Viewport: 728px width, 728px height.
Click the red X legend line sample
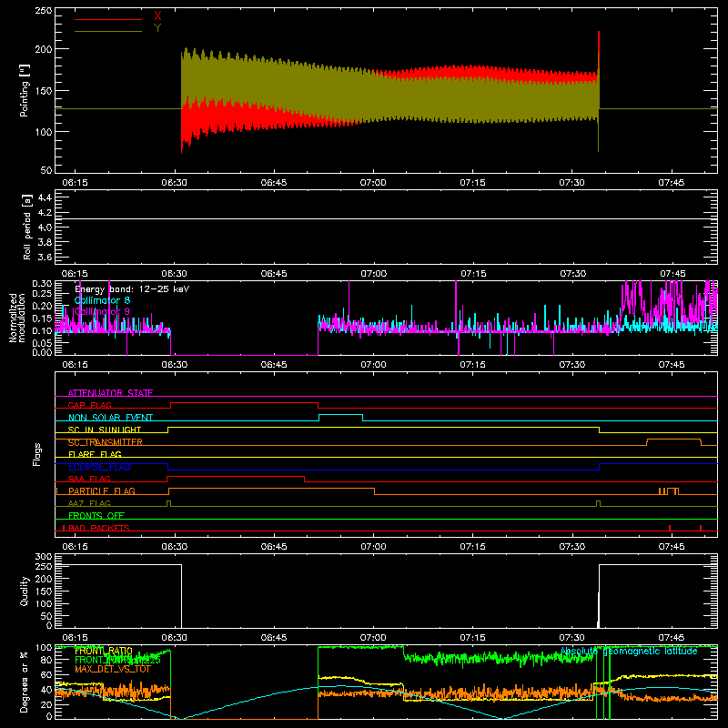pyautogui.click(x=108, y=19)
